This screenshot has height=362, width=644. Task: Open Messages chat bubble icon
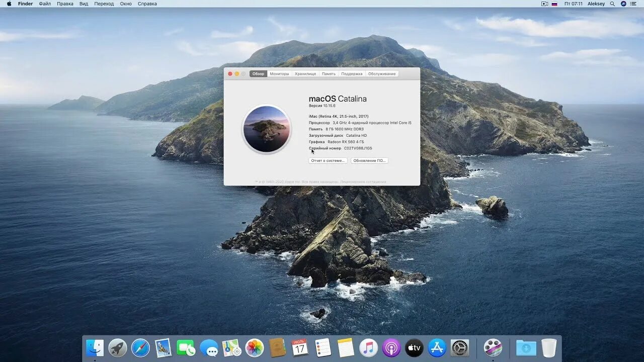pyautogui.click(x=209, y=347)
